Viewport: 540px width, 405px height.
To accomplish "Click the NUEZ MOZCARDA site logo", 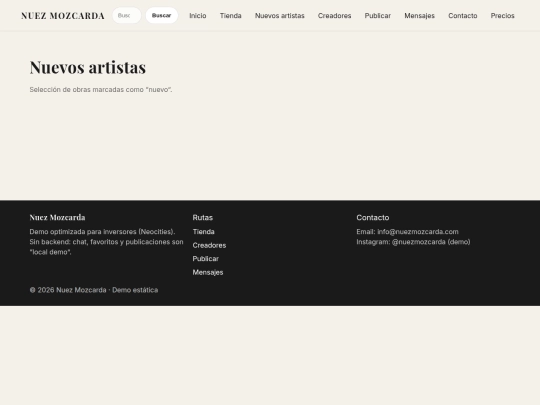I will pos(63,16).
